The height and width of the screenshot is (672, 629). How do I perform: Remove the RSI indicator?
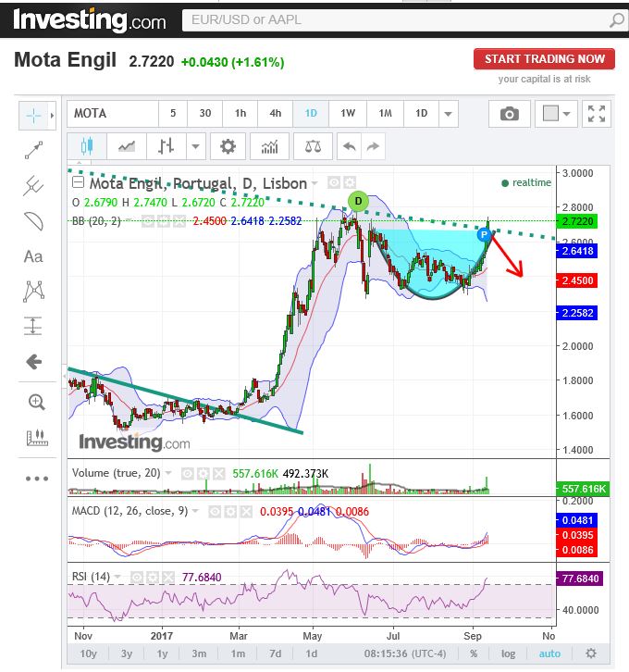(168, 578)
